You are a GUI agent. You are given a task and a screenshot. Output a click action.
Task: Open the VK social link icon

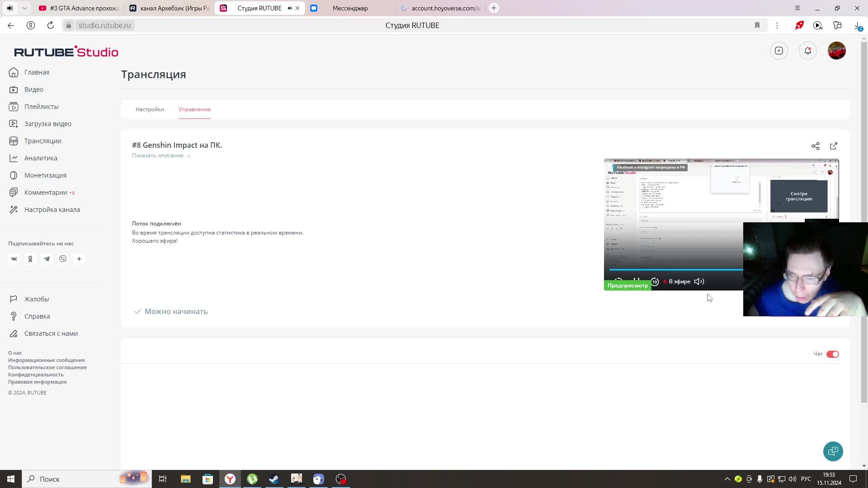click(x=14, y=259)
